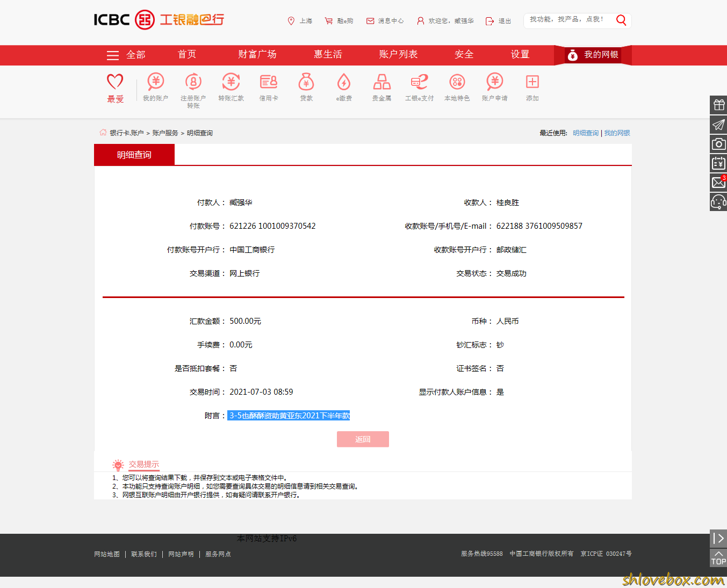
Task: Click the 交易成功 status value
Action: pos(512,273)
